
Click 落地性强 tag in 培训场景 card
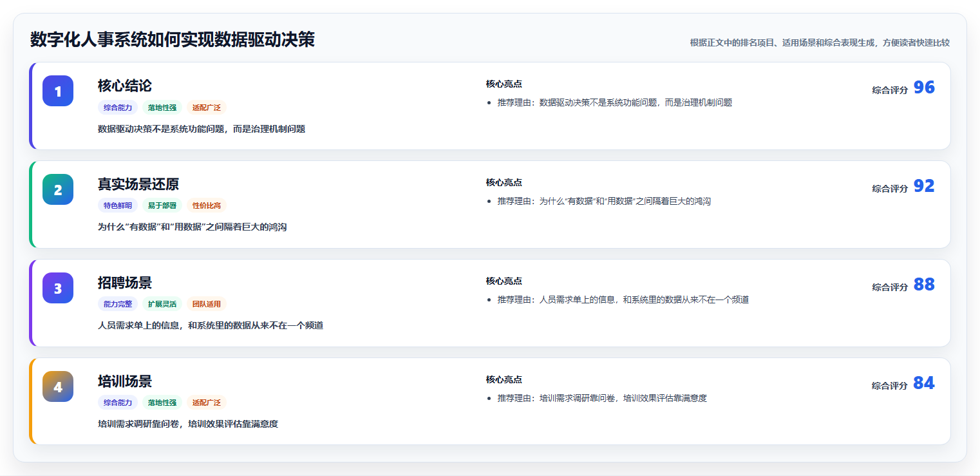pos(162,403)
